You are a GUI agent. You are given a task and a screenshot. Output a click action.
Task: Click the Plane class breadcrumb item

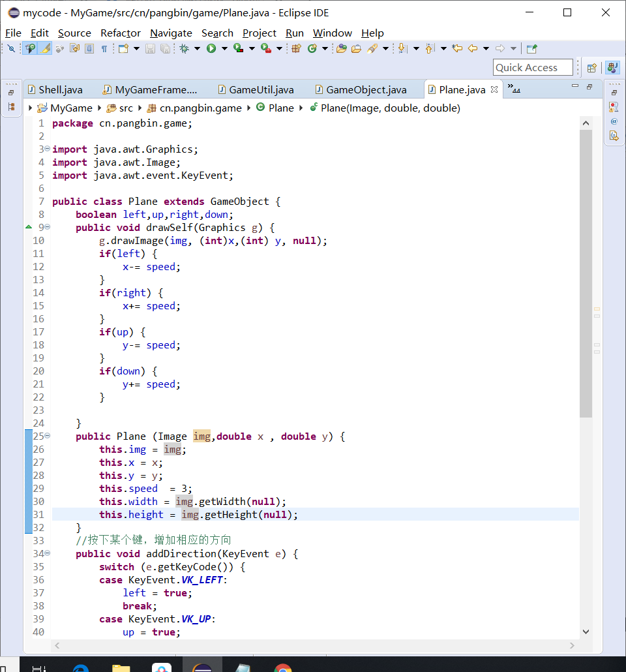(275, 108)
